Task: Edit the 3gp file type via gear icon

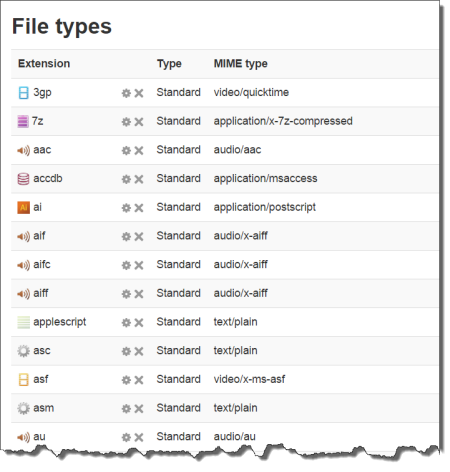Action: point(126,93)
